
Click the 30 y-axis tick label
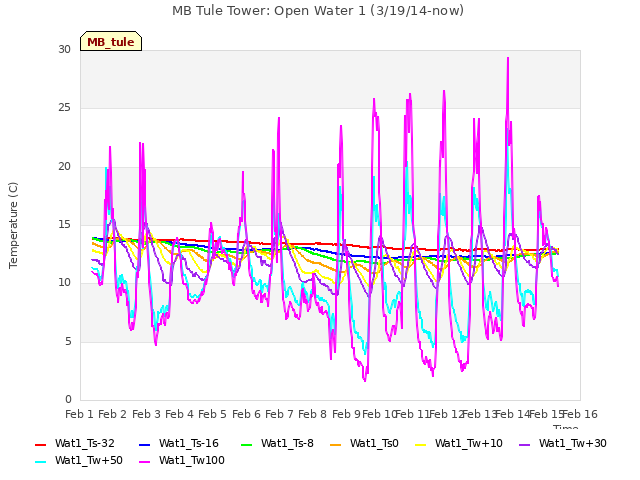click(64, 49)
